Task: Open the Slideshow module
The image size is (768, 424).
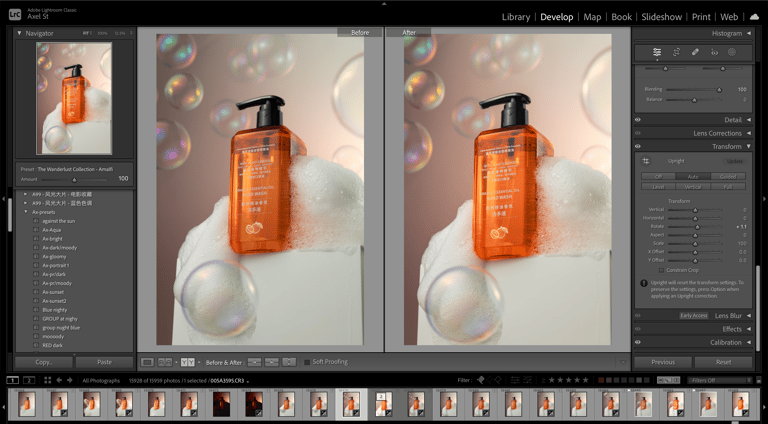Action: [662, 17]
